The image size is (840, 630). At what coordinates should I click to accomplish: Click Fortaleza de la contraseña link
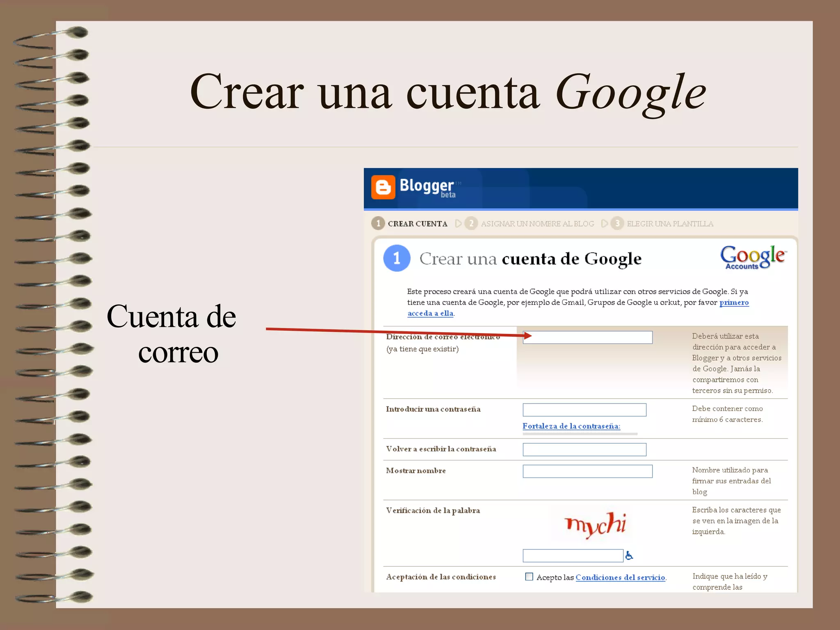[x=571, y=426]
